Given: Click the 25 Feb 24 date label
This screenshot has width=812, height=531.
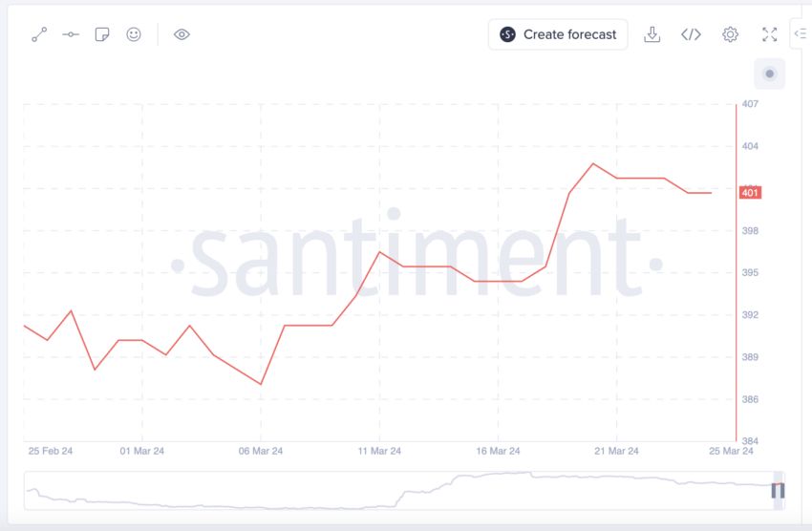Looking at the screenshot, I should pyautogui.click(x=53, y=451).
